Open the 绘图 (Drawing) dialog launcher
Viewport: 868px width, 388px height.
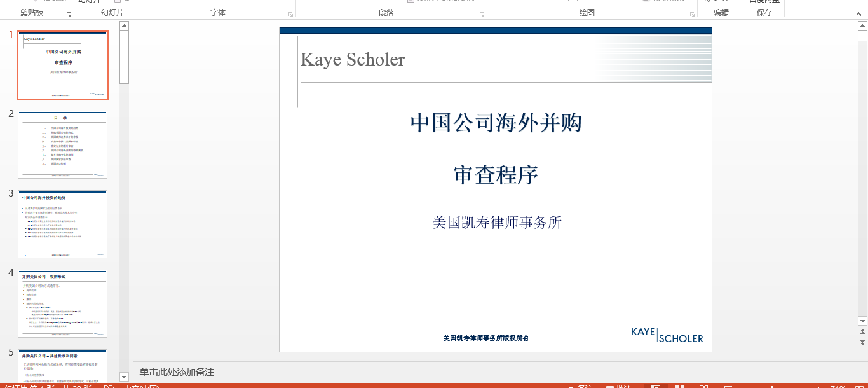coord(691,13)
